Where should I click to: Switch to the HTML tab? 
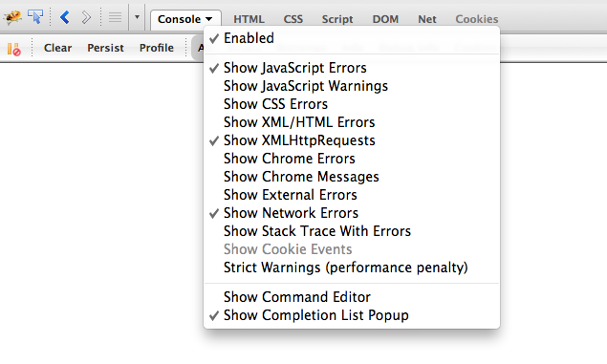249,19
